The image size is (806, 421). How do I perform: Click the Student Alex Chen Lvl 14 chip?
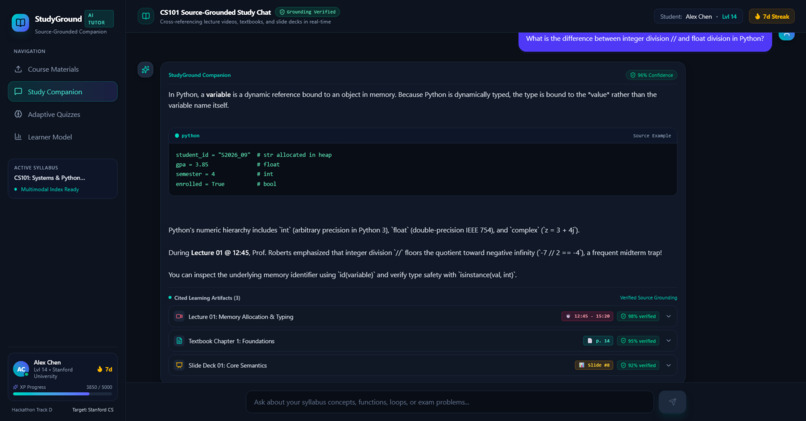pos(698,16)
